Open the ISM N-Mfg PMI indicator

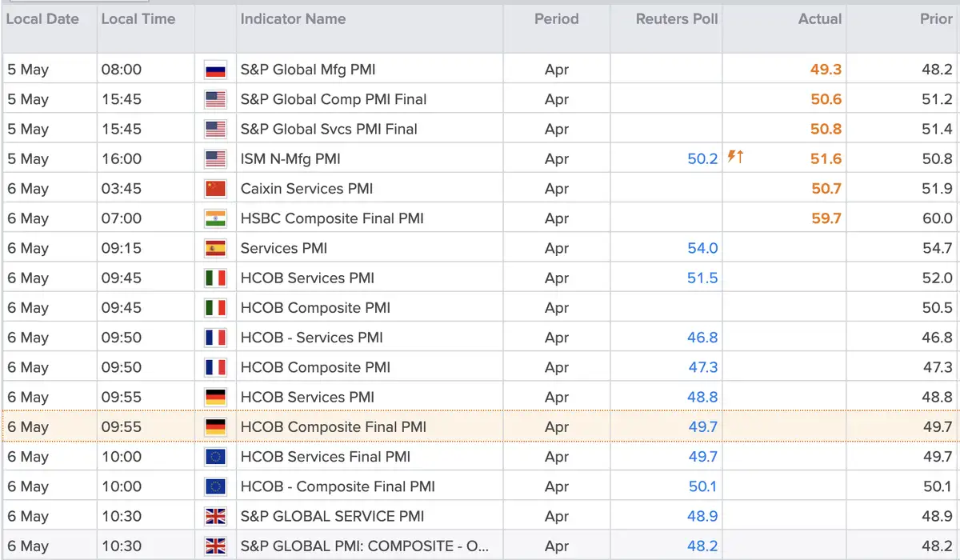point(290,159)
